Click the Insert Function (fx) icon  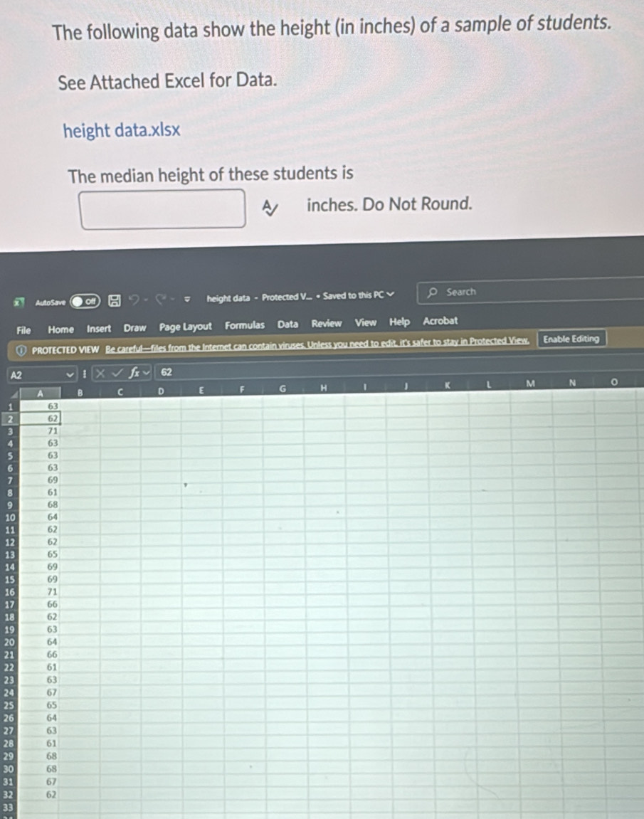[134, 371]
